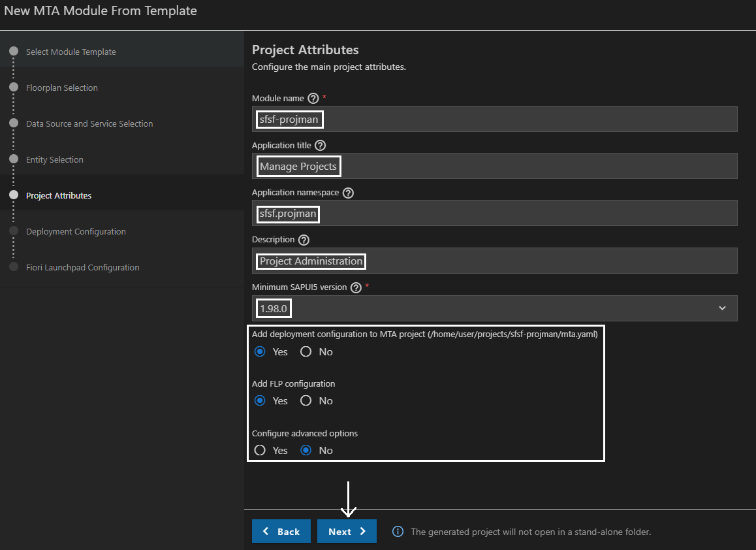Viewport: 756px width, 550px height.
Task: Open the Project Attributes step
Action: (59, 195)
